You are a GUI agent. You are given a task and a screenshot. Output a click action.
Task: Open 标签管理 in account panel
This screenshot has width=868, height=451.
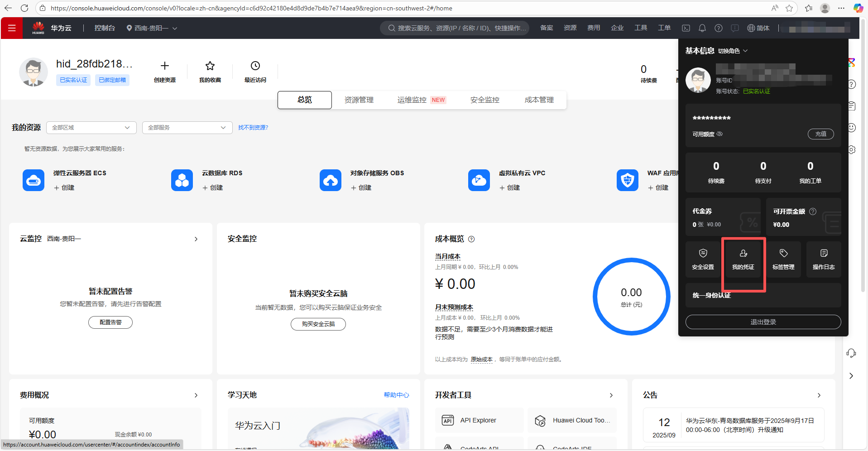783,259
